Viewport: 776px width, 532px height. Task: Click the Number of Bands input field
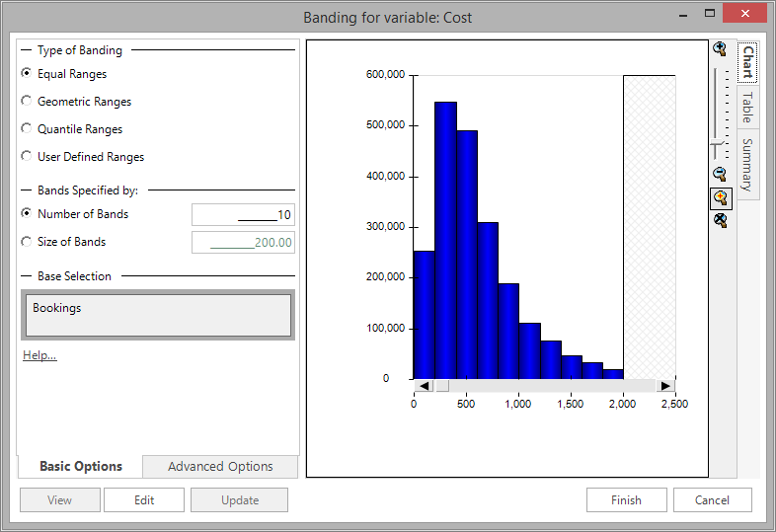click(243, 215)
